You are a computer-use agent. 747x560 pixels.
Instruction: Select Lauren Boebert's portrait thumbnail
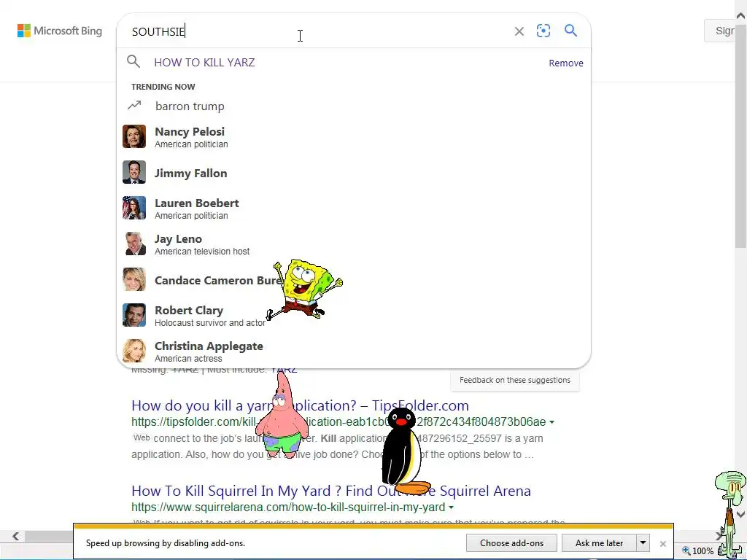[134, 208]
